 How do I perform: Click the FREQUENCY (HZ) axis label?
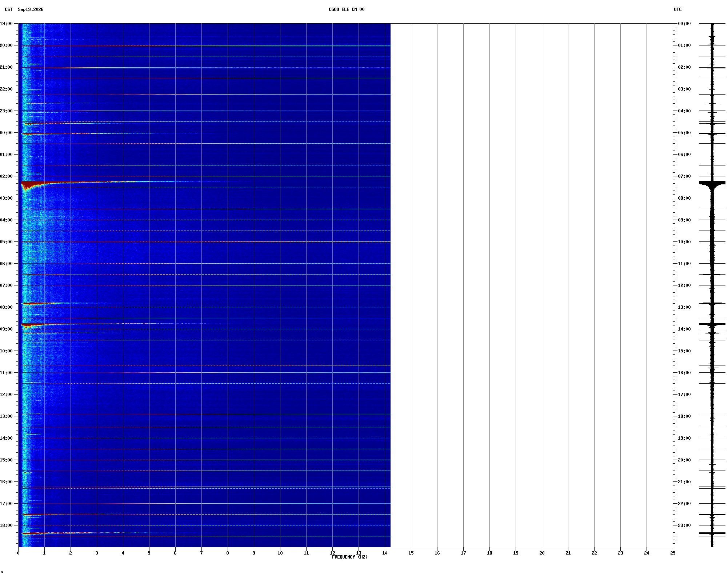point(349,557)
